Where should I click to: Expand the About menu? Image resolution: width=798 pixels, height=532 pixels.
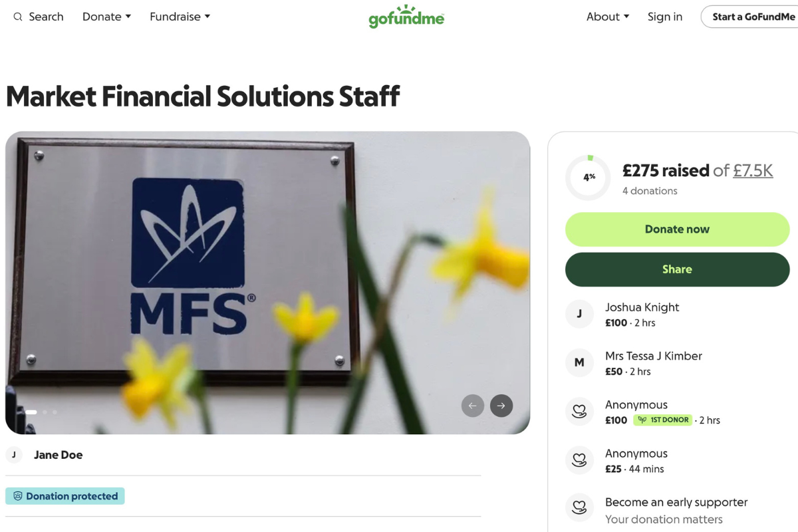coord(608,17)
